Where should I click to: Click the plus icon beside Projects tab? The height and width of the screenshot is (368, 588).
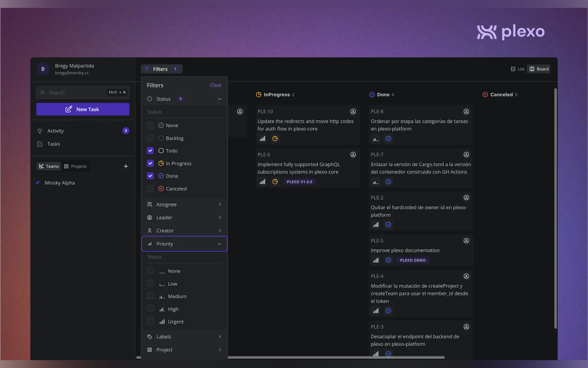click(x=126, y=166)
